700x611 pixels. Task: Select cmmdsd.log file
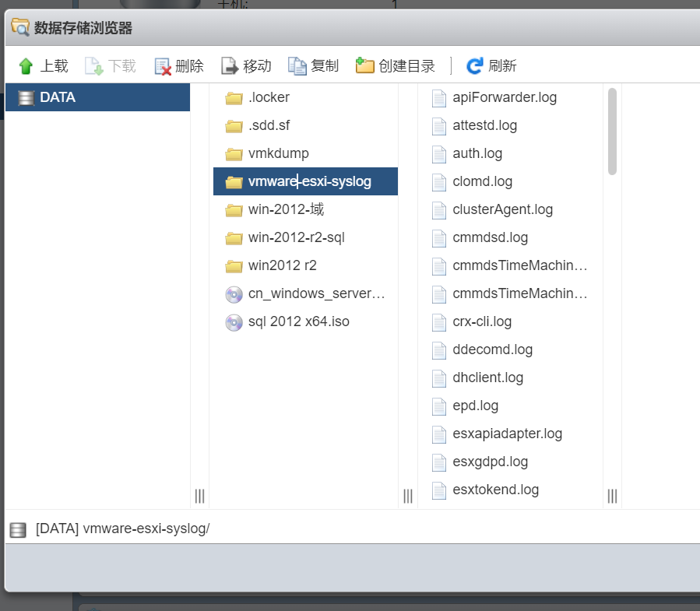pos(511,237)
